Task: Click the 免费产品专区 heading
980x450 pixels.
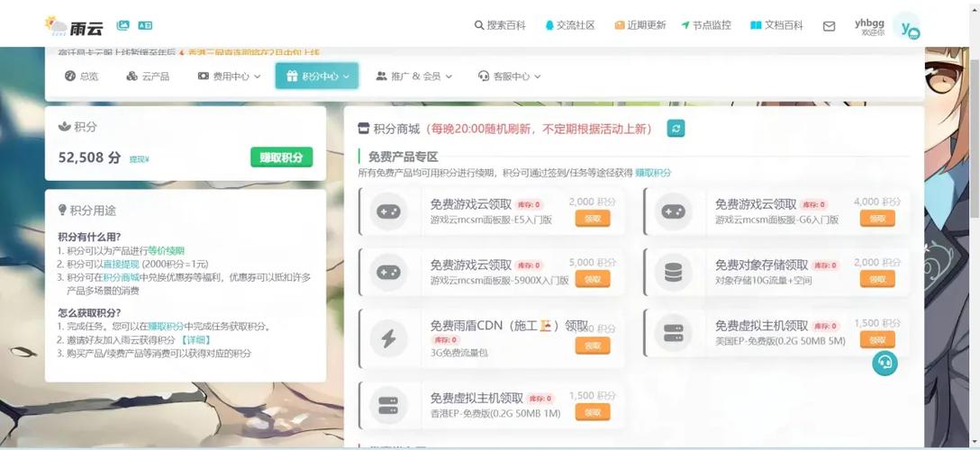Action: coord(404,157)
